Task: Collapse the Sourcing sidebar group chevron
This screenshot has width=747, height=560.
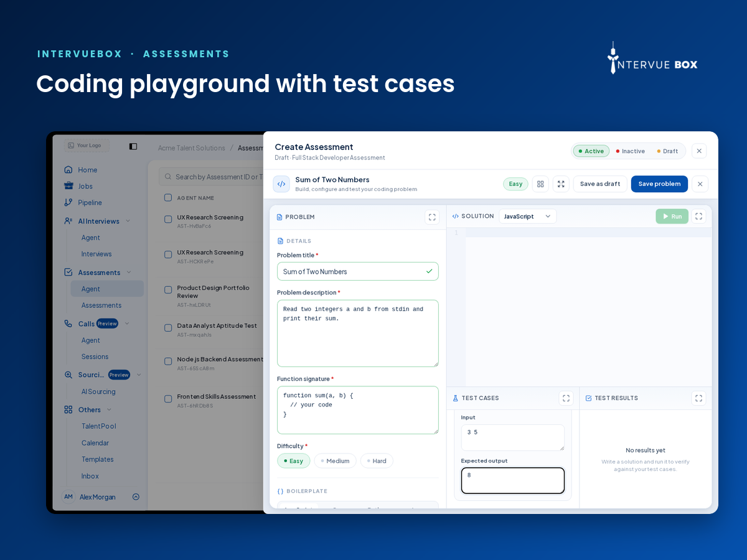Action: click(139, 375)
